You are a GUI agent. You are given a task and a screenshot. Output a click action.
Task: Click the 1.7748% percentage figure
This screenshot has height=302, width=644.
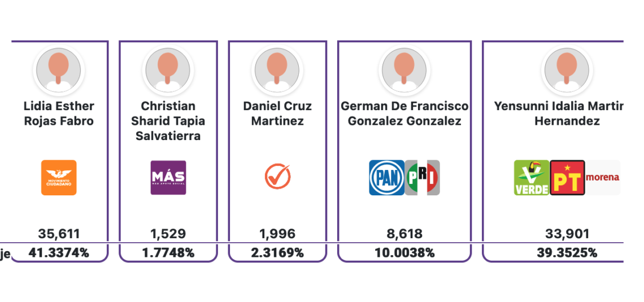[168, 253]
